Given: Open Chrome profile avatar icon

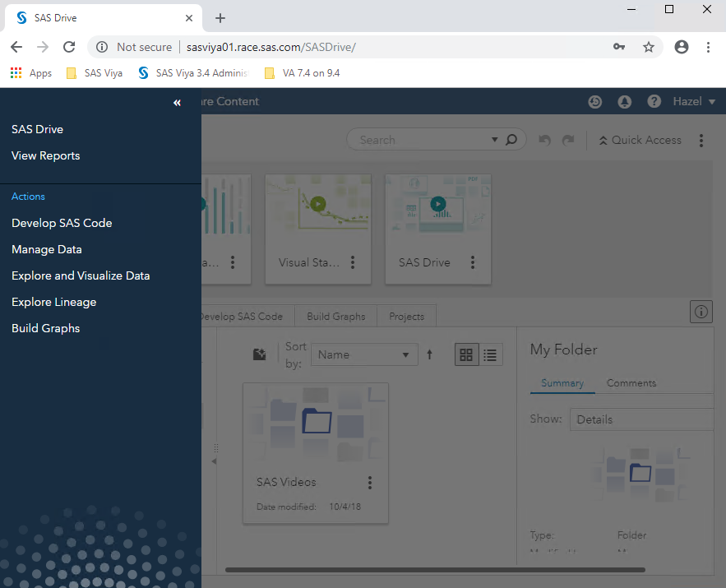Looking at the screenshot, I should 682,47.
